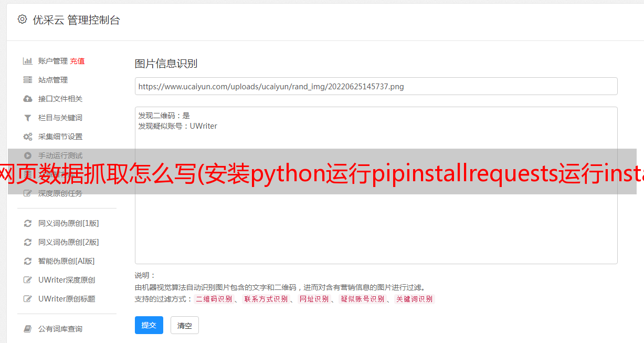The width and height of the screenshot is (644, 343).
Task: Click inside the recognition results text area
Action: [376, 185]
